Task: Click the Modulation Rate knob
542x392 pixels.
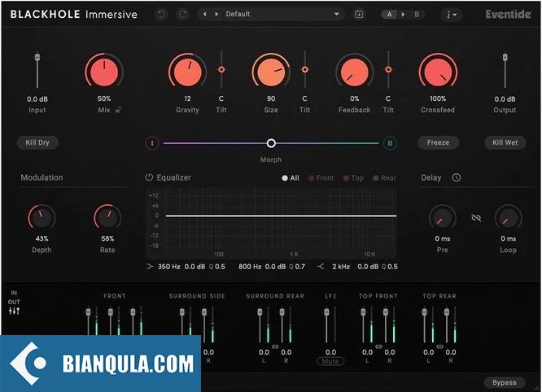Action: [107, 218]
